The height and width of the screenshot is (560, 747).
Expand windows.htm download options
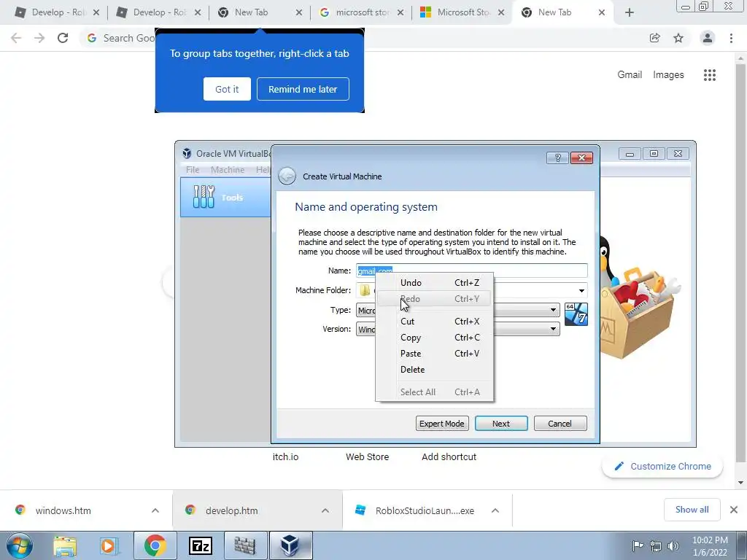tap(155, 510)
